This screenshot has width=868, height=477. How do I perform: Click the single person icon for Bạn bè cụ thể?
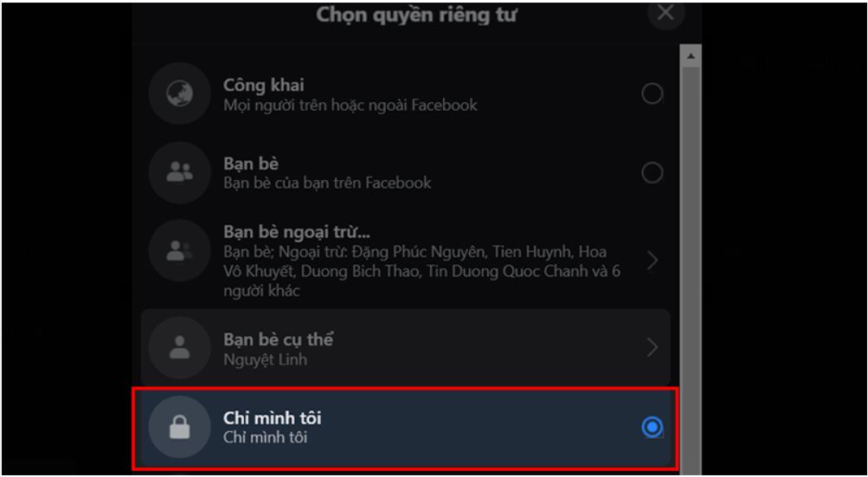179,348
